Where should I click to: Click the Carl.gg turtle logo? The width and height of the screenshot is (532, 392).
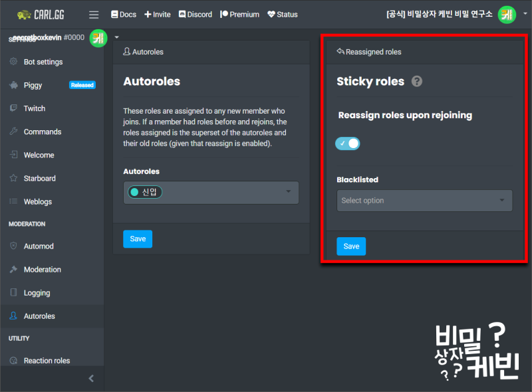coord(41,15)
